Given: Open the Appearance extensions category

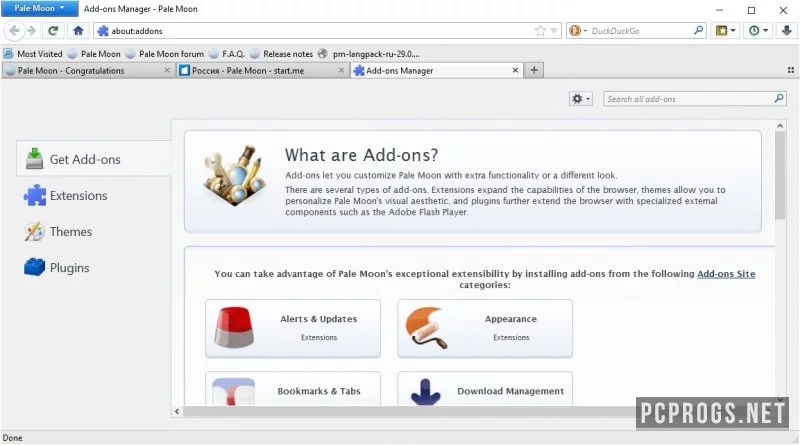Looking at the screenshot, I should (485, 328).
